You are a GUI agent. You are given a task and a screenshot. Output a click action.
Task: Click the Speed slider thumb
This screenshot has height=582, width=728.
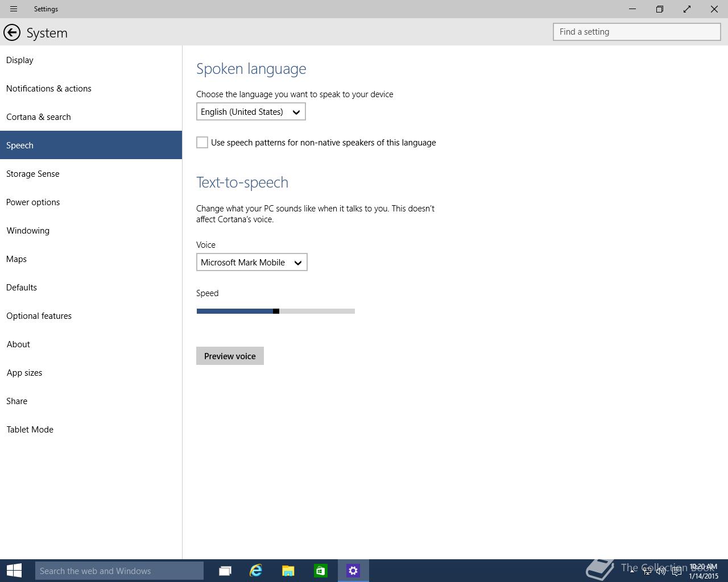276,311
